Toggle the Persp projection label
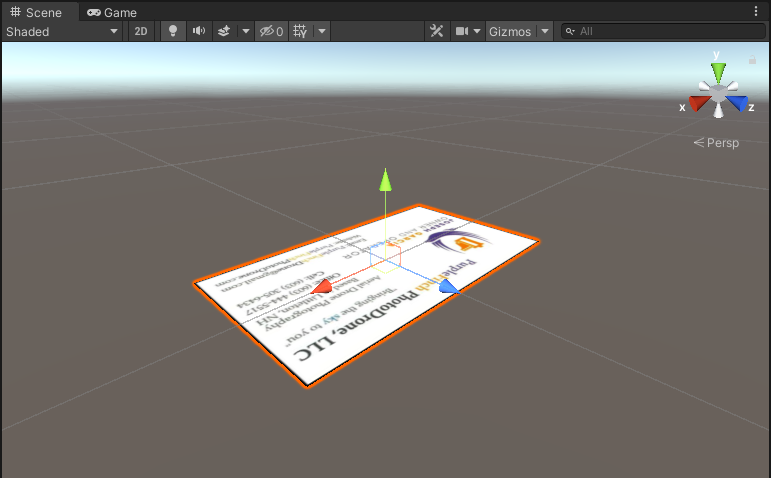 click(716, 143)
